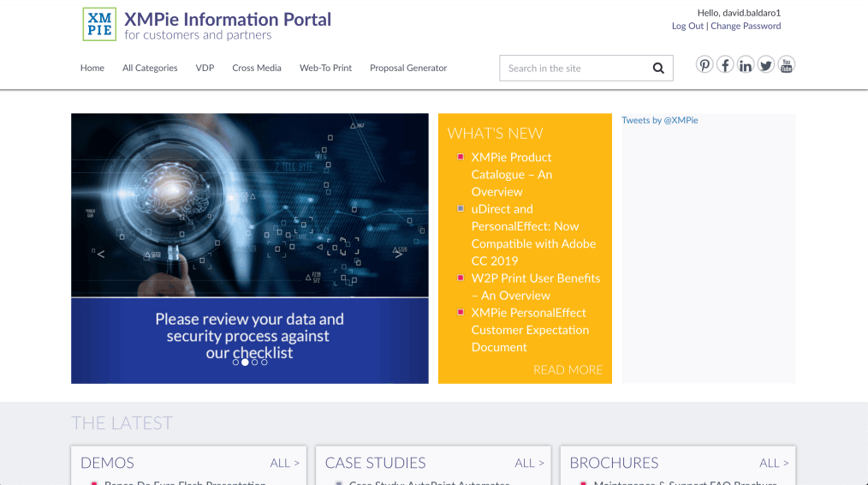Expand ALL > in the Demos section
Viewport: 868px width, 485px height.
tap(284, 463)
